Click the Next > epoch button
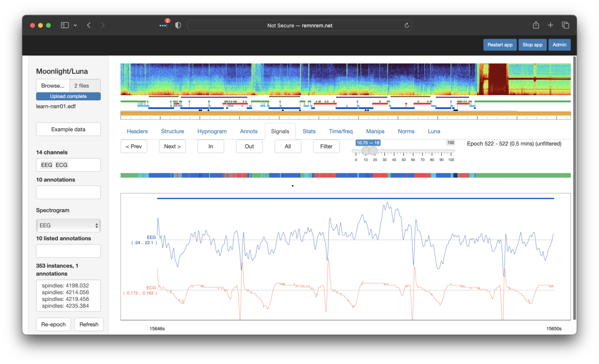This screenshot has width=599, height=364. pyautogui.click(x=172, y=146)
